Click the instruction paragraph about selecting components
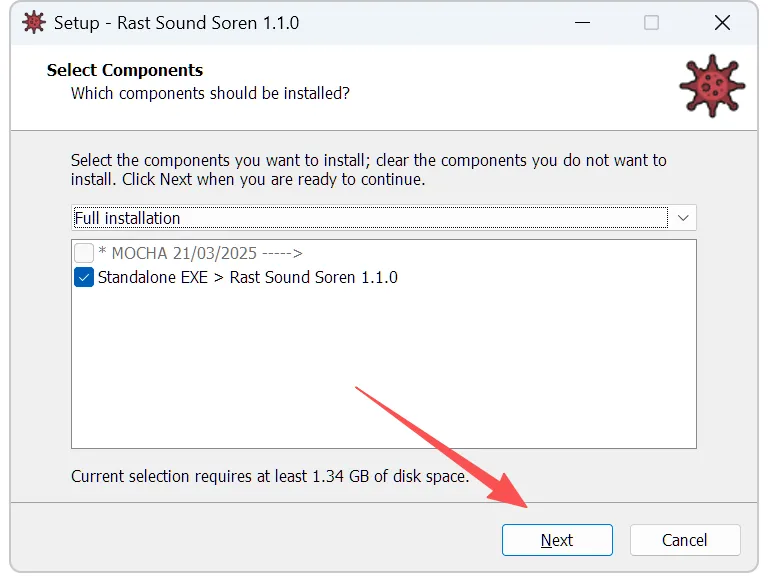Screen dimensions: 768x582 [368, 170]
